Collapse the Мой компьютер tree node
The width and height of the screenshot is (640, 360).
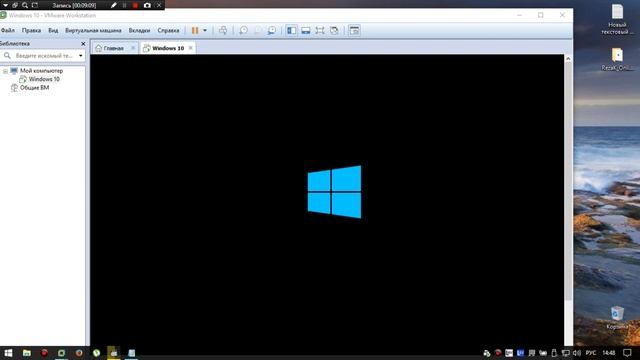[x=5, y=71]
